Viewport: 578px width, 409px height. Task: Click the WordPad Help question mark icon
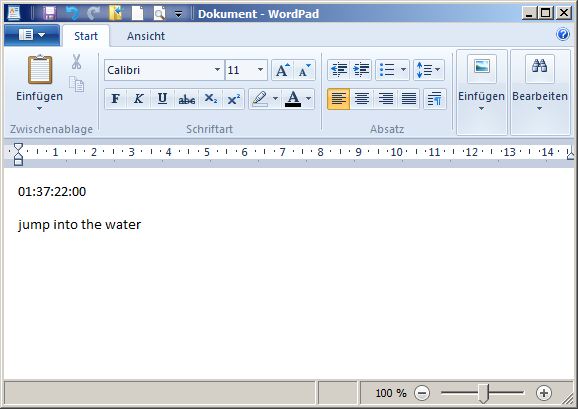(563, 34)
